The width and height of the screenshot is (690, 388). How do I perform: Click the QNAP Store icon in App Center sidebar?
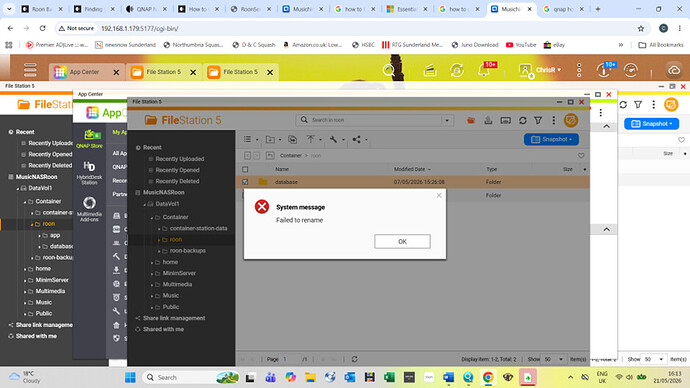tap(89, 139)
